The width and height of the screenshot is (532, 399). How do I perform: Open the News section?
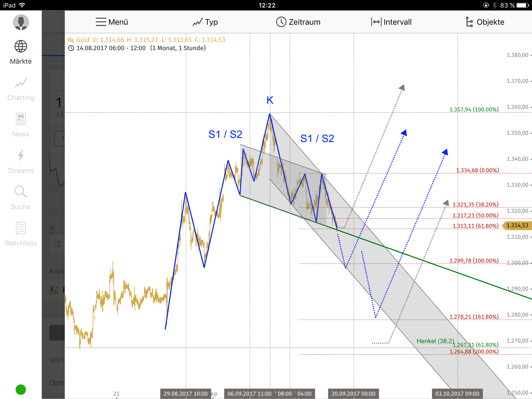click(20, 119)
